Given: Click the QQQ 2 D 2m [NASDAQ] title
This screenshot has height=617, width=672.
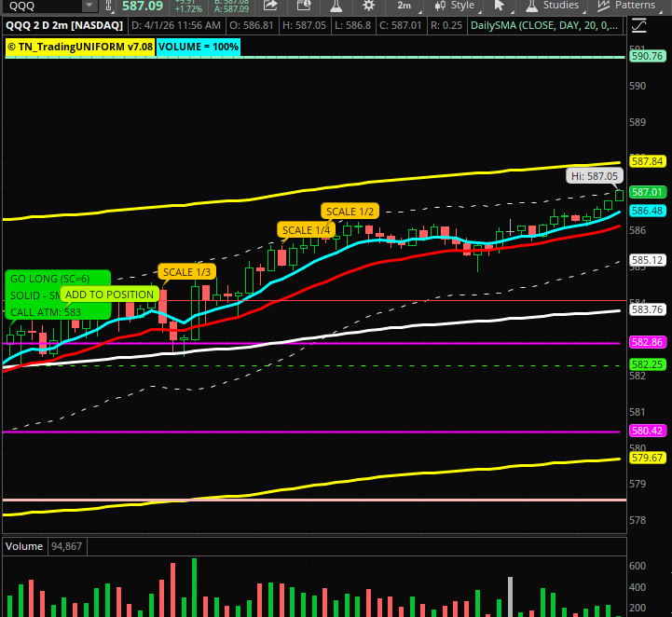Looking at the screenshot, I should pyautogui.click(x=64, y=26).
